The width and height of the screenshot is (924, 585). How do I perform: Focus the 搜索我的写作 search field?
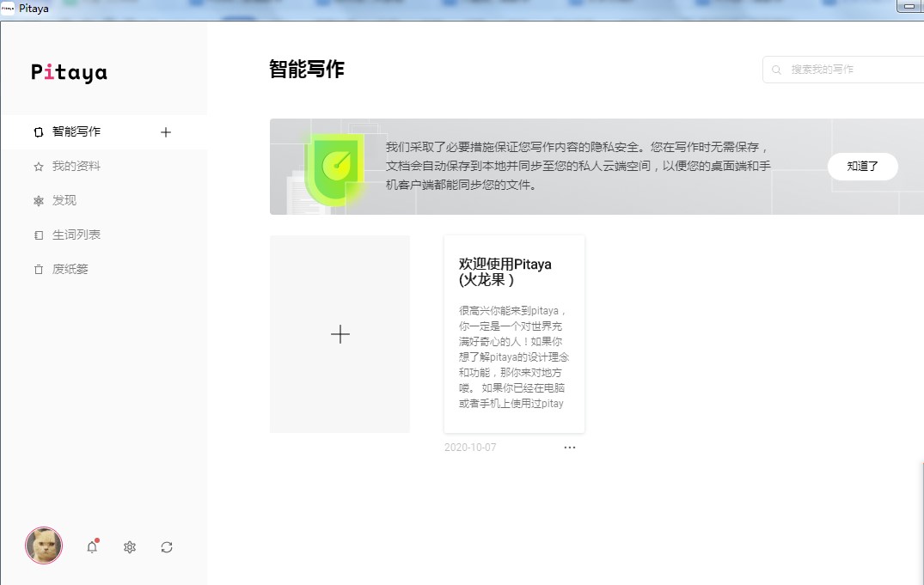point(843,70)
